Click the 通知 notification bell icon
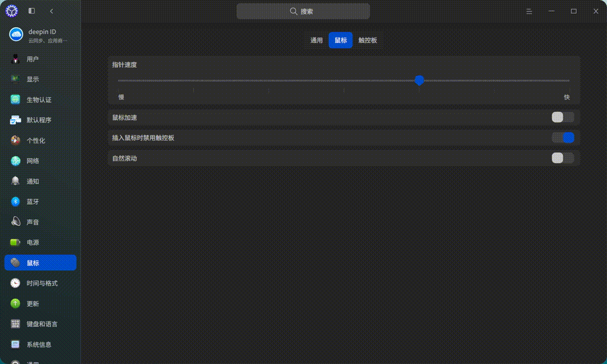This screenshot has width=607, height=364. coord(16,181)
